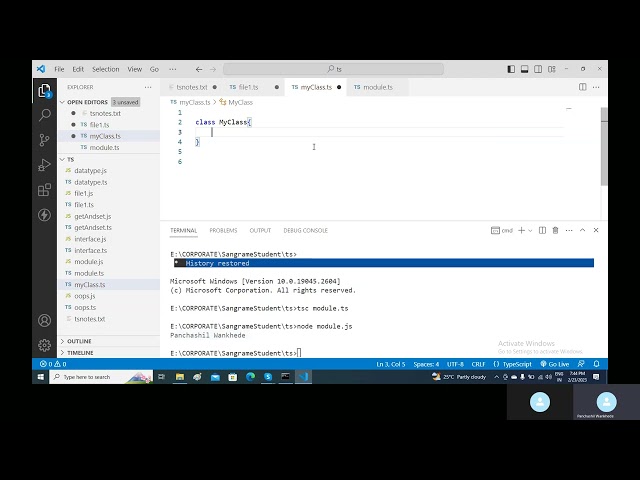The width and height of the screenshot is (640, 480).
Task: Split the terminal panel
Action: [542, 230]
